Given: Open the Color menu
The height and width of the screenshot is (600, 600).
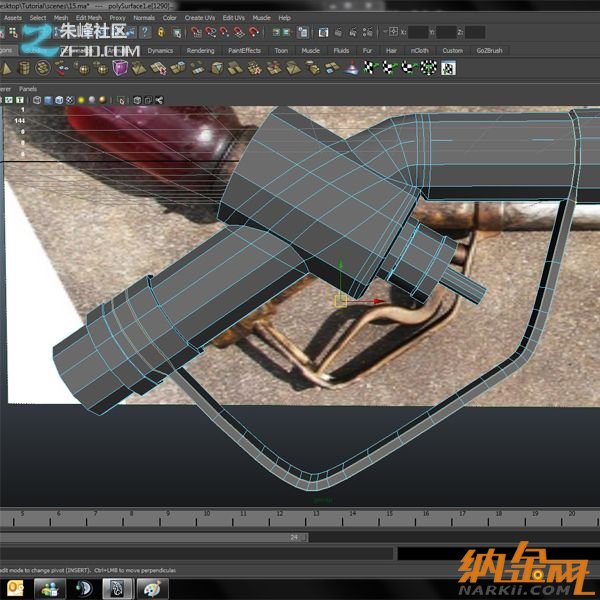Looking at the screenshot, I should tap(170, 18).
